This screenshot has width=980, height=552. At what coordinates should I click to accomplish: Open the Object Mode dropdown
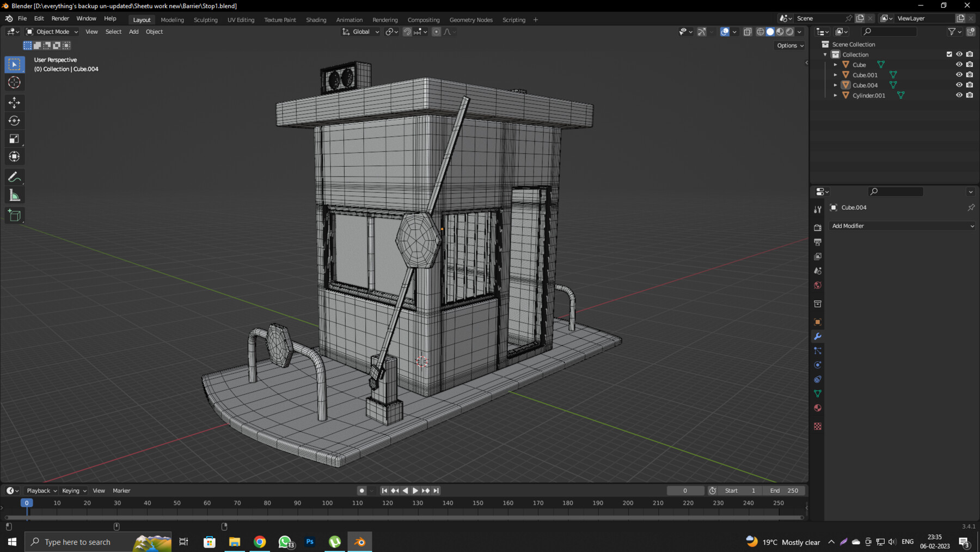click(x=52, y=32)
